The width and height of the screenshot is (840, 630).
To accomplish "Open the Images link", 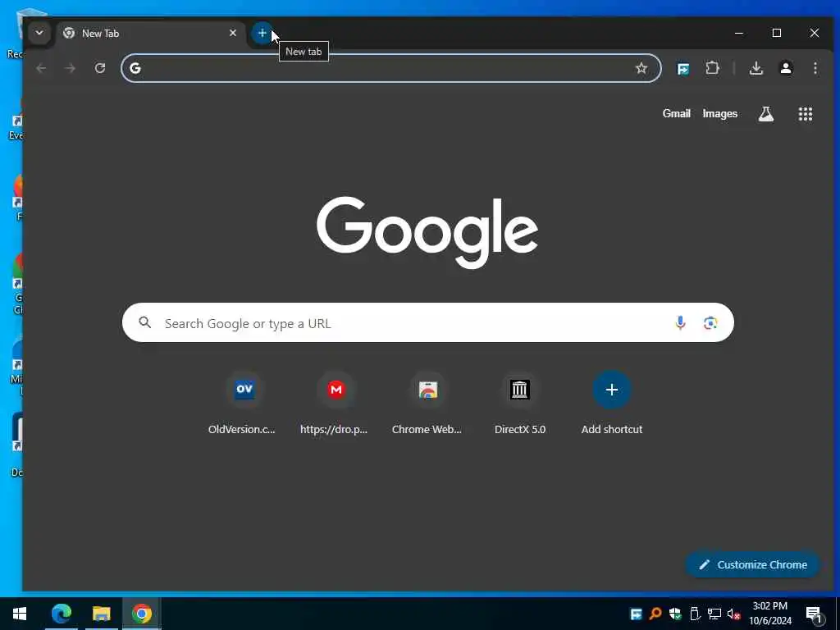I will tap(720, 113).
